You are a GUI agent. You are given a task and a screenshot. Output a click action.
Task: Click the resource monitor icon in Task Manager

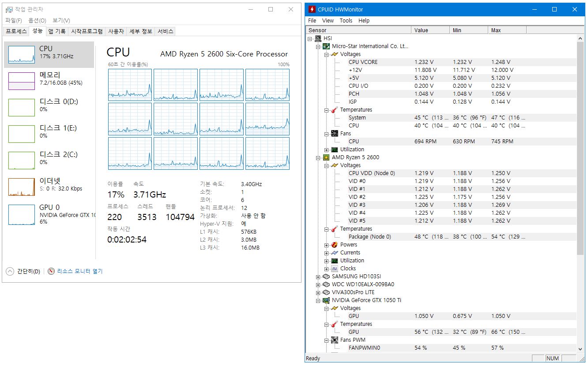click(51, 271)
